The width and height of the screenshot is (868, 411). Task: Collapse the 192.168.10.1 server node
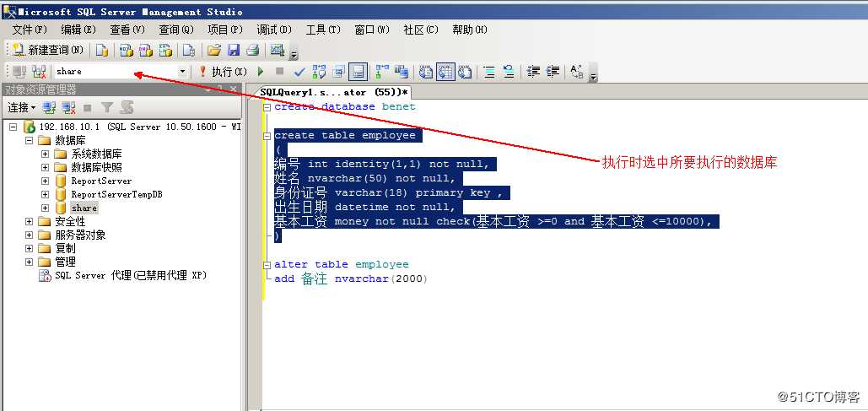pyautogui.click(x=13, y=127)
